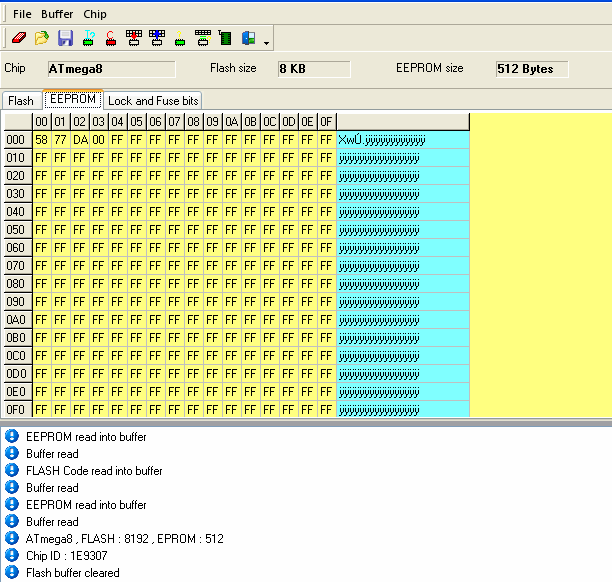Click the ATmega8 chip name field
Screen dimensions: 612x582
point(110,69)
